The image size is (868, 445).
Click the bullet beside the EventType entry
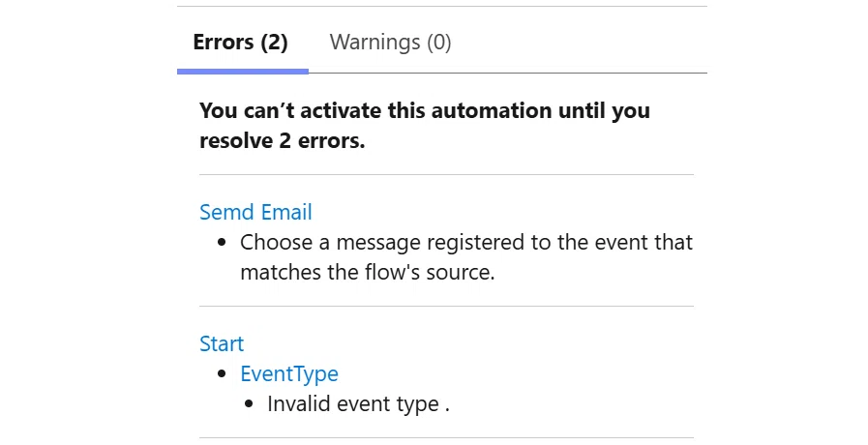tap(222, 374)
